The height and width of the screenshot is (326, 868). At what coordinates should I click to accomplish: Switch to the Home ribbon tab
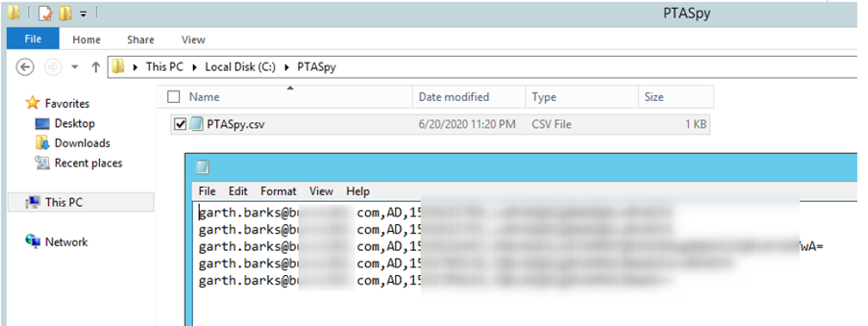[x=86, y=40]
